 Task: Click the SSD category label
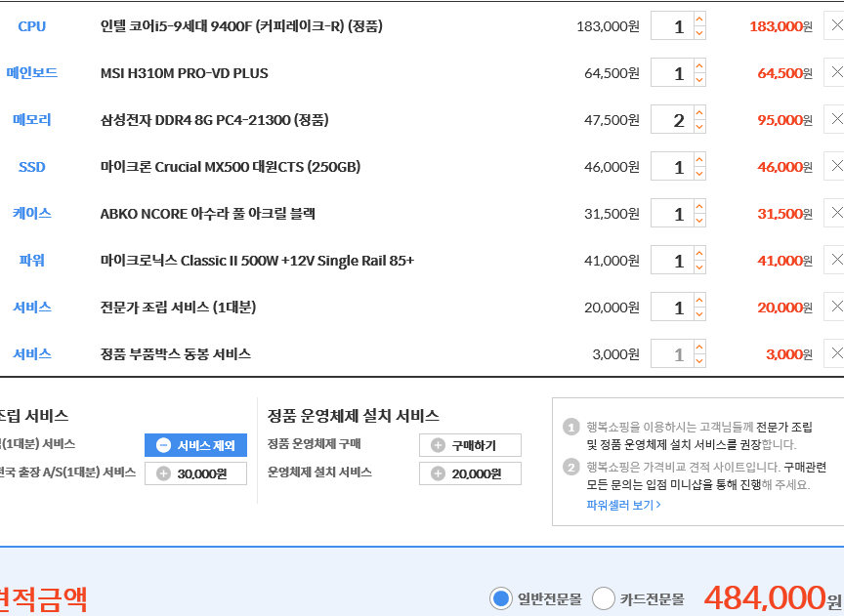pos(32,167)
